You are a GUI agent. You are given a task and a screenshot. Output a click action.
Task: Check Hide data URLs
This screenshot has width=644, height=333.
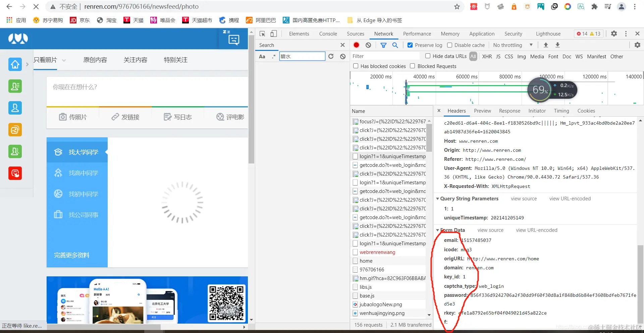pyautogui.click(x=428, y=56)
